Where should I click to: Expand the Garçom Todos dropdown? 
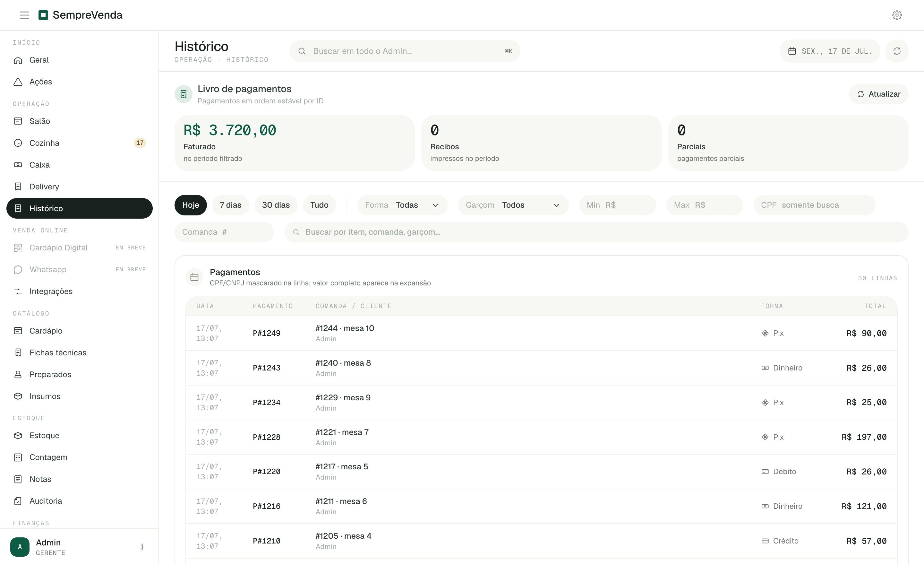pos(513,205)
